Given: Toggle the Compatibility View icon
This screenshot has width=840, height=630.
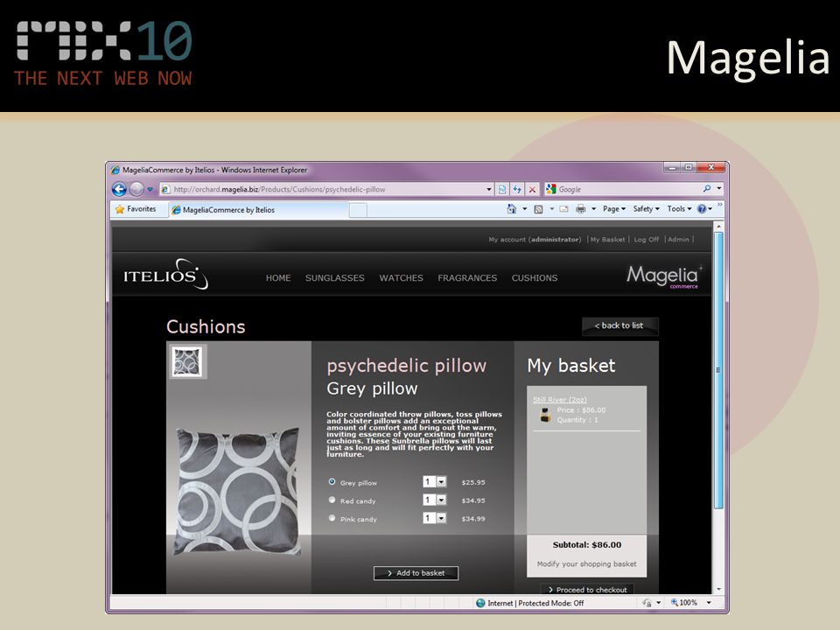Looking at the screenshot, I should tap(502, 189).
